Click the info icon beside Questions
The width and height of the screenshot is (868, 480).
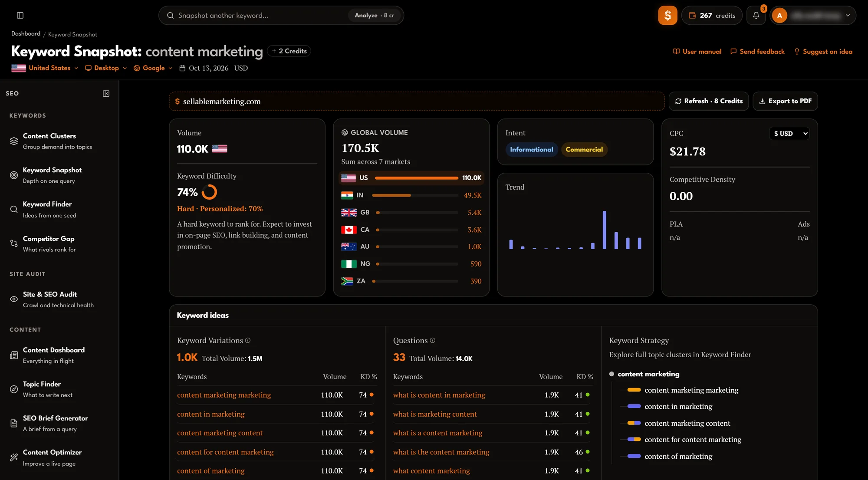pyautogui.click(x=432, y=341)
